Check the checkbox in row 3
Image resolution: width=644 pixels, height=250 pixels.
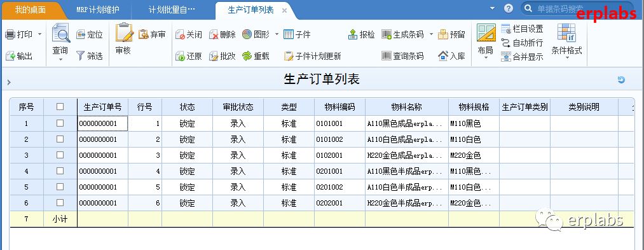point(60,155)
